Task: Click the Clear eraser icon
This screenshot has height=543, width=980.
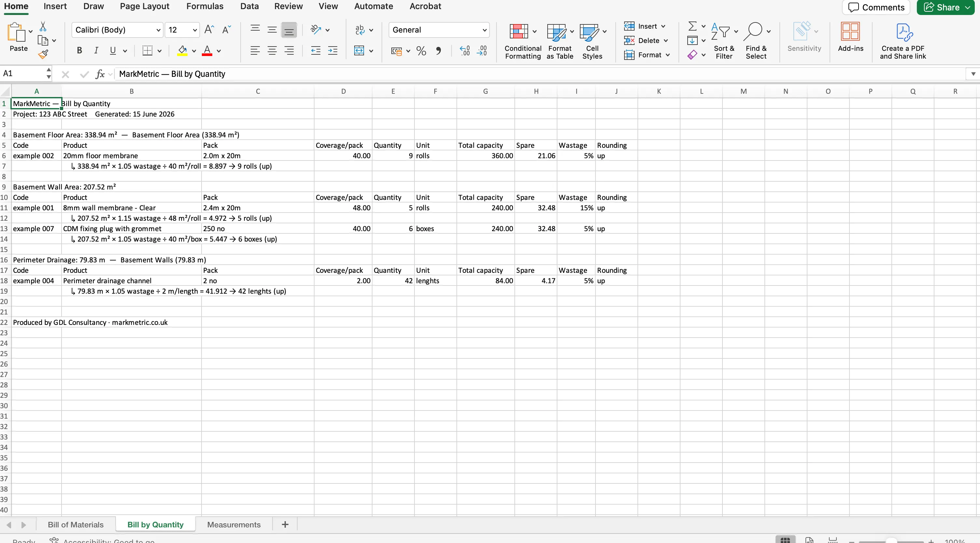Action: coord(693,55)
